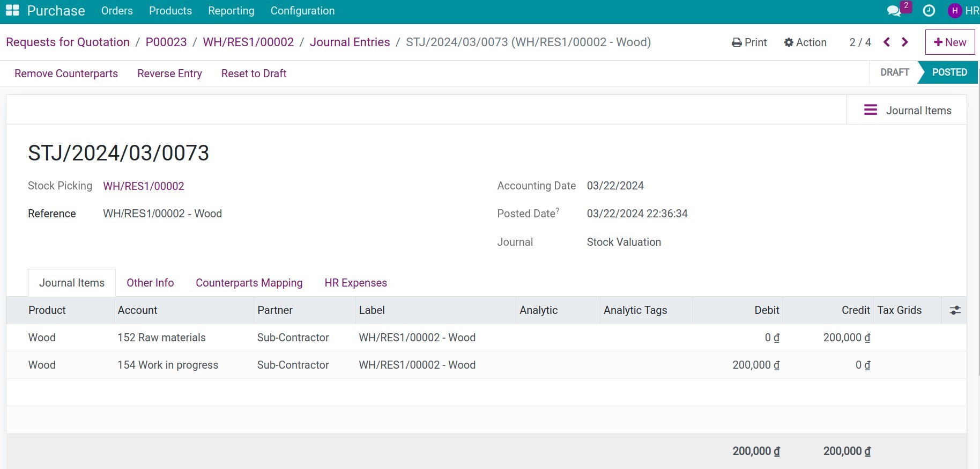The width and height of the screenshot is (980, 469).
Task: Open the Reporting menu
Action: [231, 11]
